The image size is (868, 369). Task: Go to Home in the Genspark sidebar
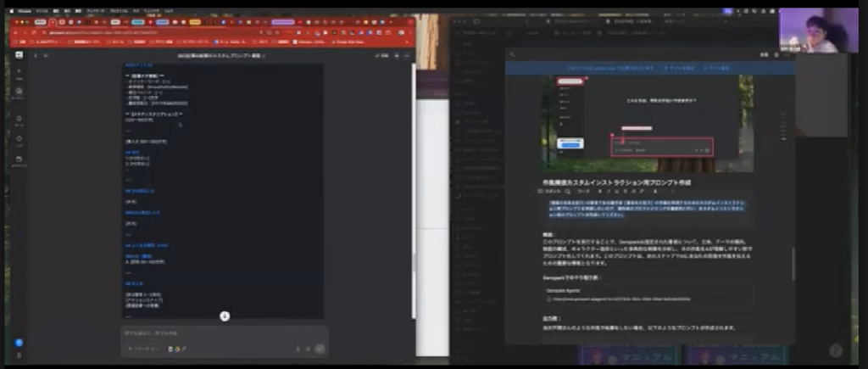click(19, 120)
